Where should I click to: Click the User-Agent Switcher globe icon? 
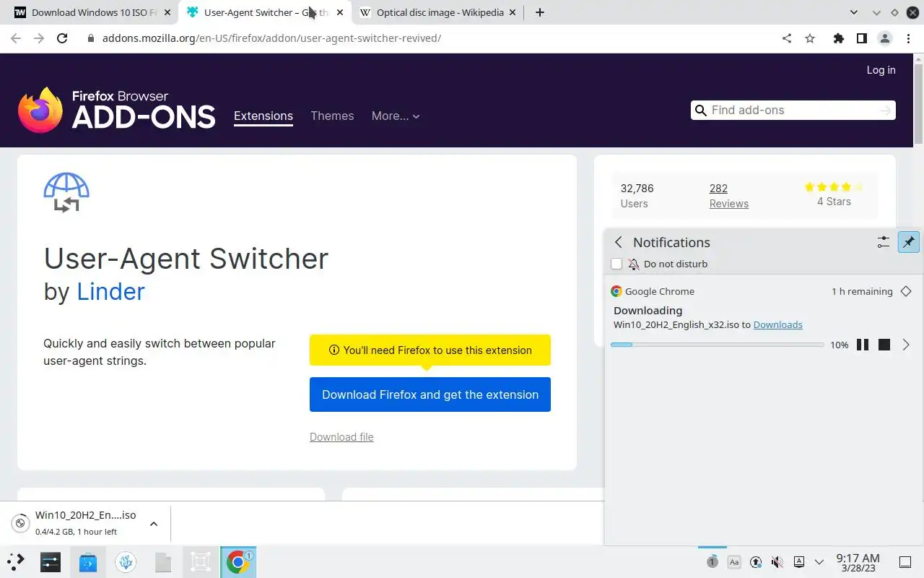click(x=66, y=192)
